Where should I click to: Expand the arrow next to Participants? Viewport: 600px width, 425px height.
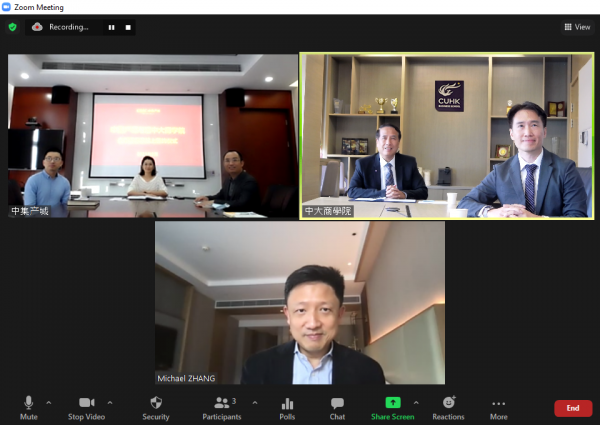pyautogui.click(x=254, y=403)
